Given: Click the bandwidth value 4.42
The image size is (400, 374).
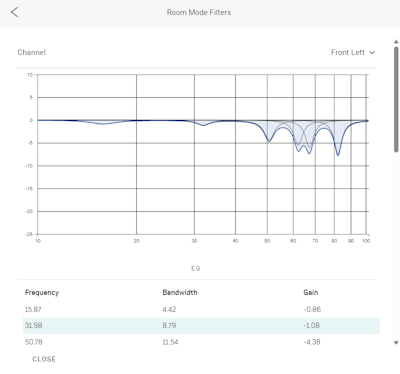Looking at the screenshot, I should [169, 309].
